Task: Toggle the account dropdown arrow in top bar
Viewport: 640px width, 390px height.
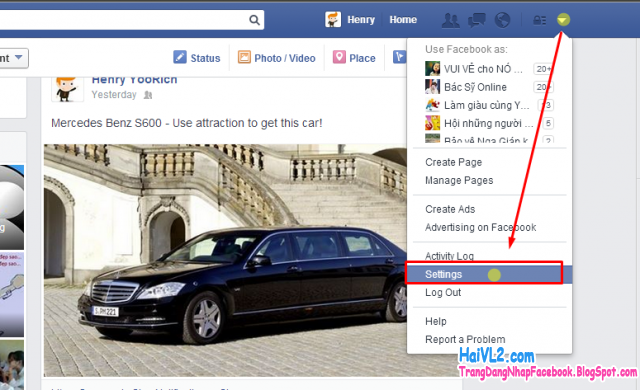Action: 563,19
